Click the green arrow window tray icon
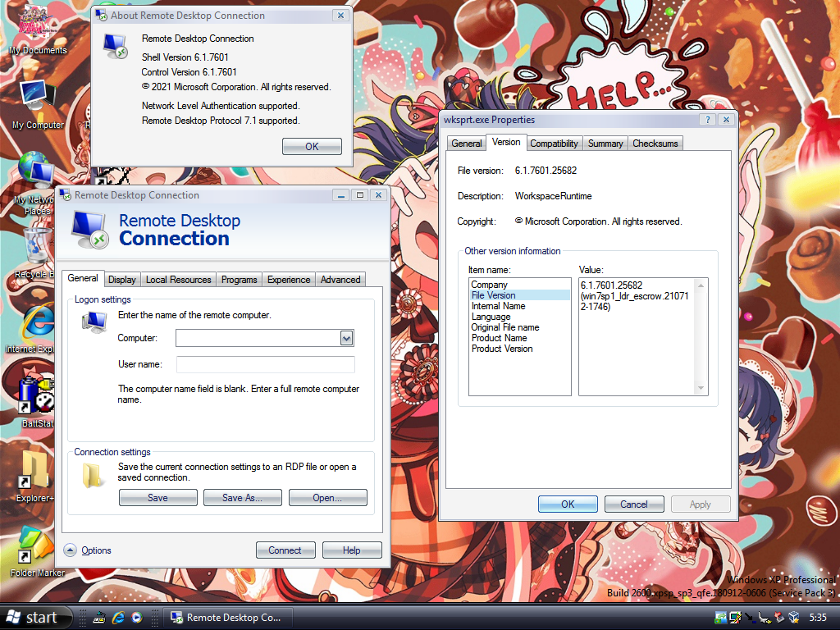This screenshot has height=630, width=840. click(x=720, y=619)
